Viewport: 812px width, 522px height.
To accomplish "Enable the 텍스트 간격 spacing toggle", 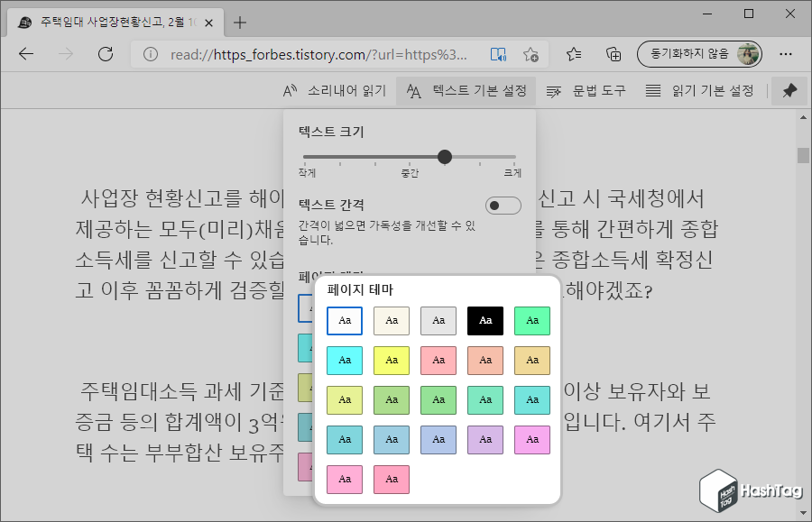I will 503,206.
